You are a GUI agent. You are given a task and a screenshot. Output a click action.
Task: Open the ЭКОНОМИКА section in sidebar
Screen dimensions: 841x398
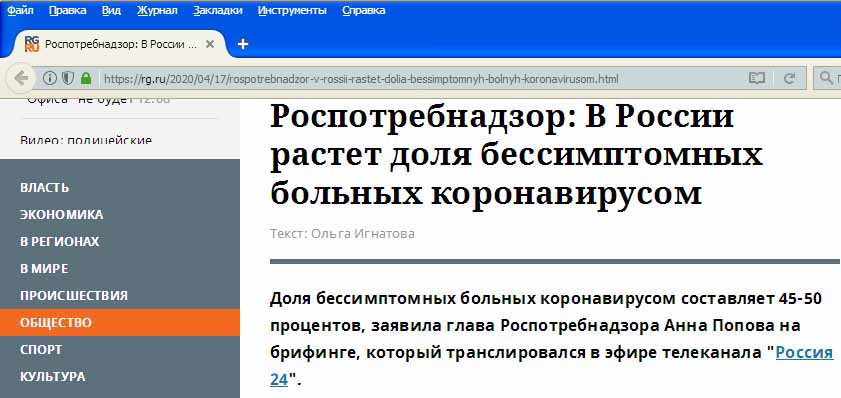[62, 215]
